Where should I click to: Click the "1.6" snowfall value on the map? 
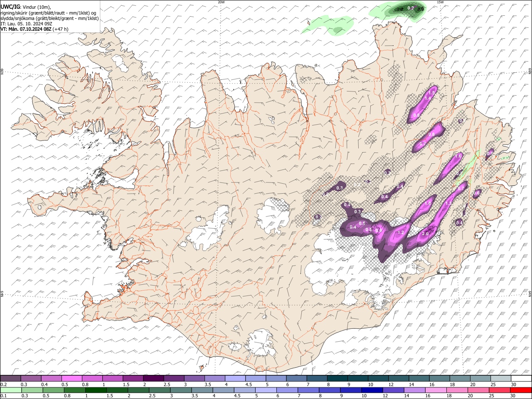(x=459, y=156)
